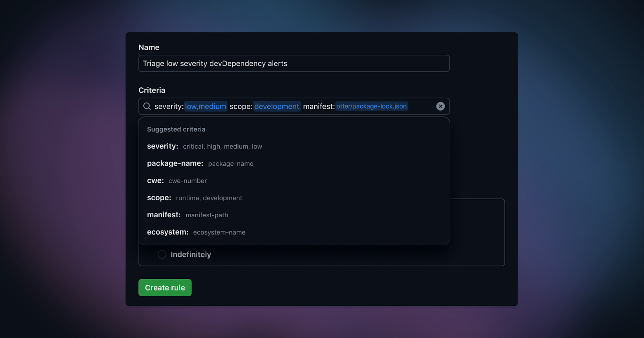The height and width of the screenshot is (338, 644).
Task: Select scope: runtime, development suggestion
Action: click(x=194, y=198)
